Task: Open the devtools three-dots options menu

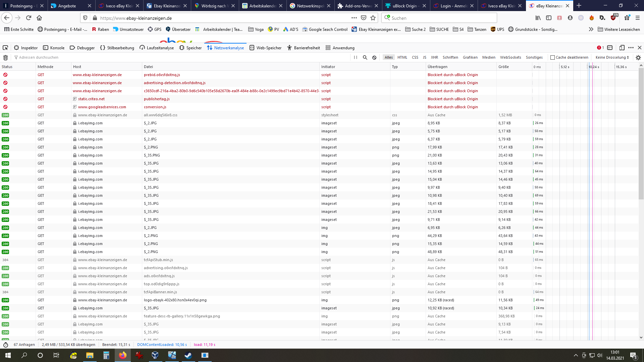Action: (631, 48)
